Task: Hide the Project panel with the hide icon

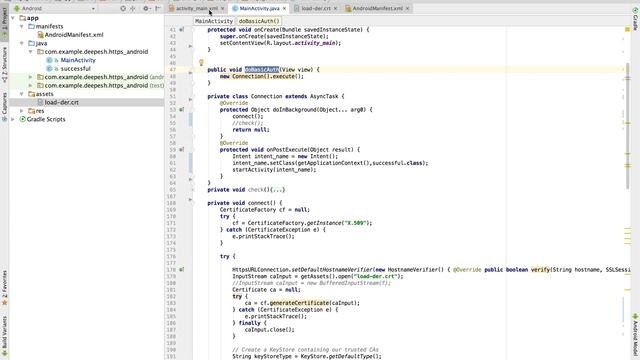Action: coord(158,8)
